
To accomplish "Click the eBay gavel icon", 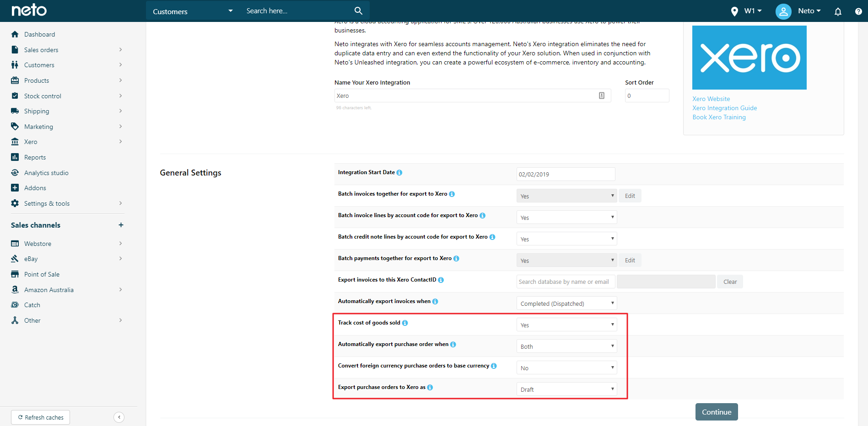I will pos(15,259).
